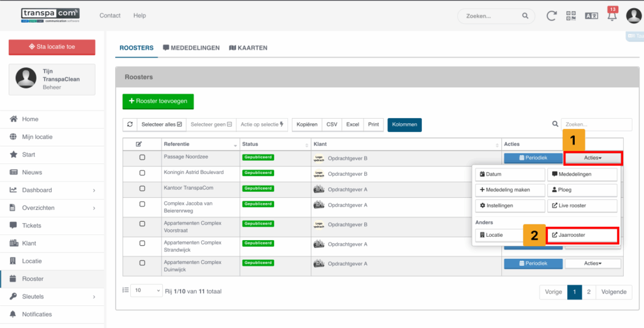Viewport: 644px width, 328px height.
Task: Change the rows-per-page dropdown showing 10
Action: (x=146, y=291)
